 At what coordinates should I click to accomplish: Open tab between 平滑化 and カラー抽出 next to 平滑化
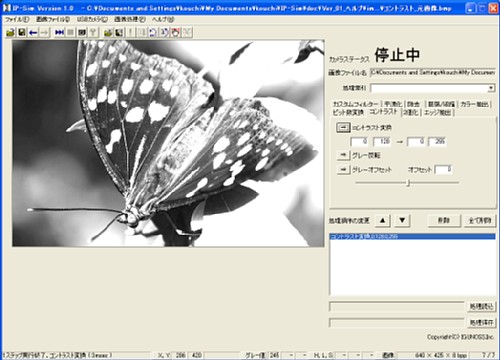[414, 104]
